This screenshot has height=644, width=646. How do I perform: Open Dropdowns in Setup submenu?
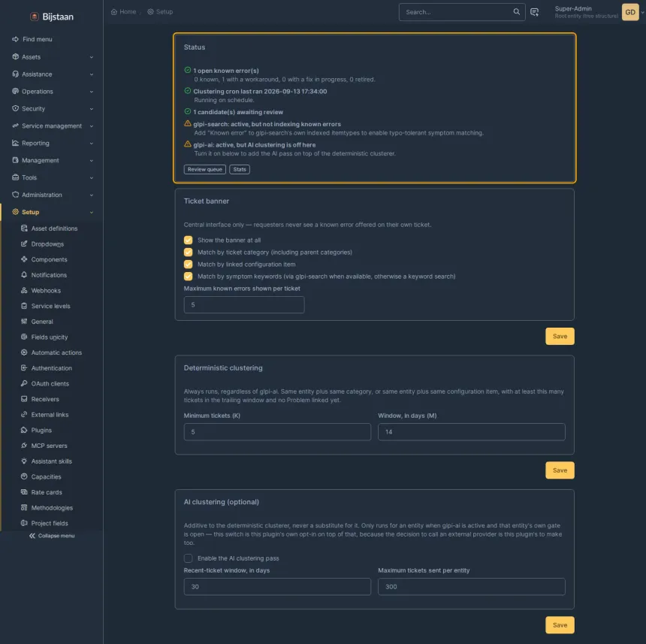tap(47, 244)
